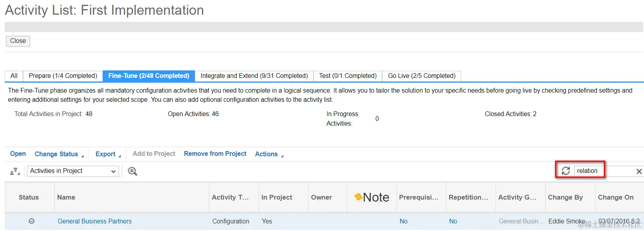Image resolution: width=644 pixels, height=231 pixels.
Task: Click the refresh icon beside the search field
Action: [x=565, y=171]
